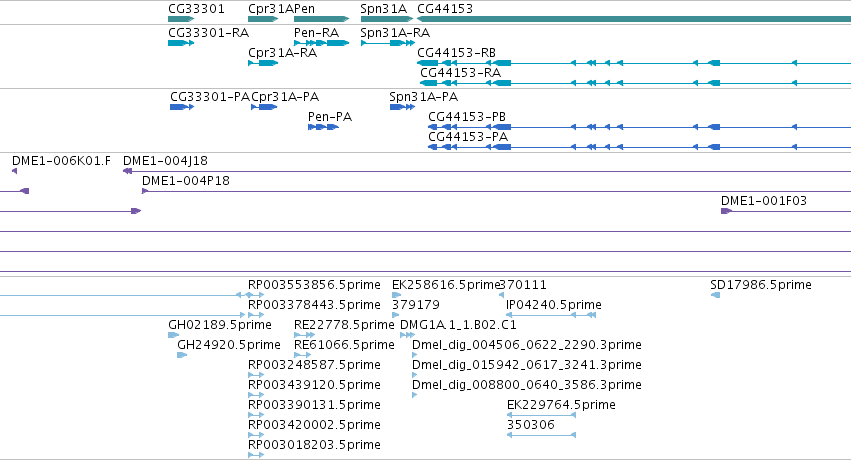
Task: Click the Spn31A gene feature
Action: 387,19
